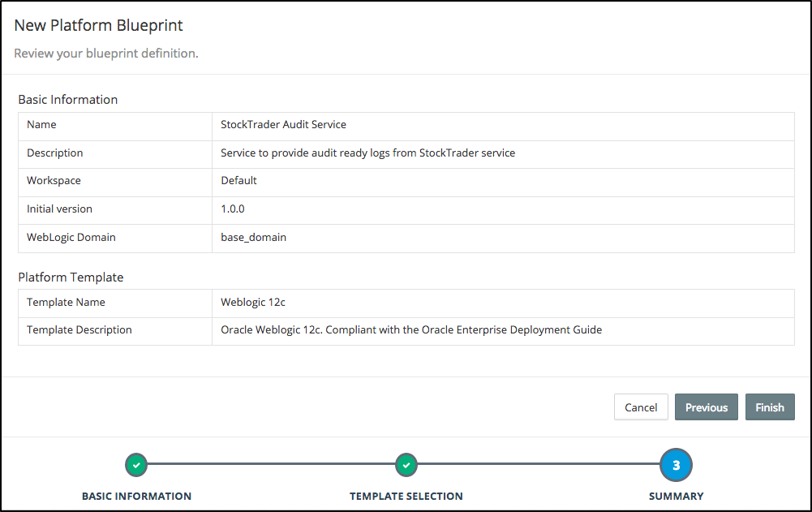Click the Template Selection green checkmark icon
Image resolution: width=812 pixels, height=512 pixels.
406,466
